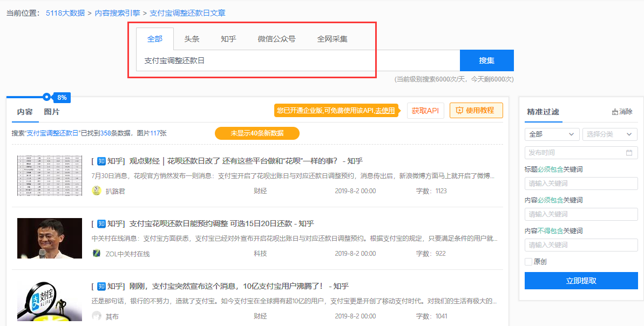
Task: Click the 内容不得包含关键词 input field
Action: click(581, 245)
